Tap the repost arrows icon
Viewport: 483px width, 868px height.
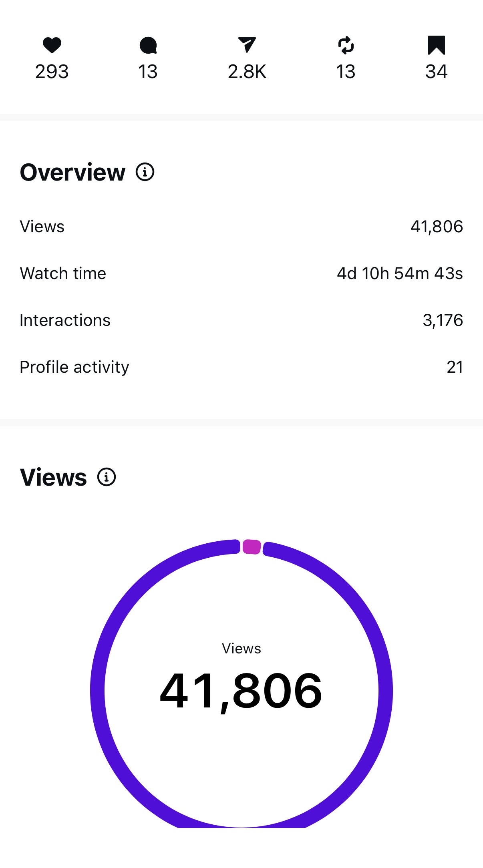click(346, 45)
